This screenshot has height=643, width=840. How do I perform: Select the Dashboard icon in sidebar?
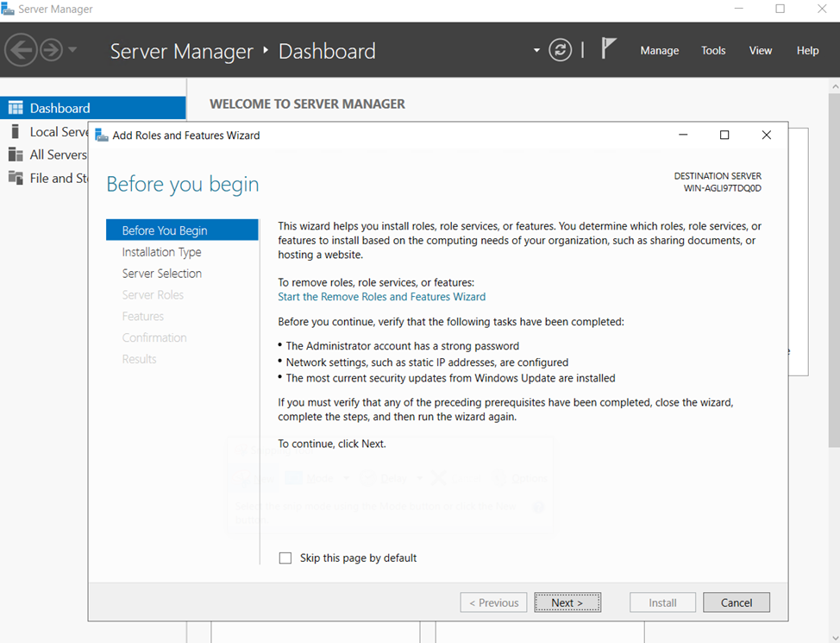[15, 108]
